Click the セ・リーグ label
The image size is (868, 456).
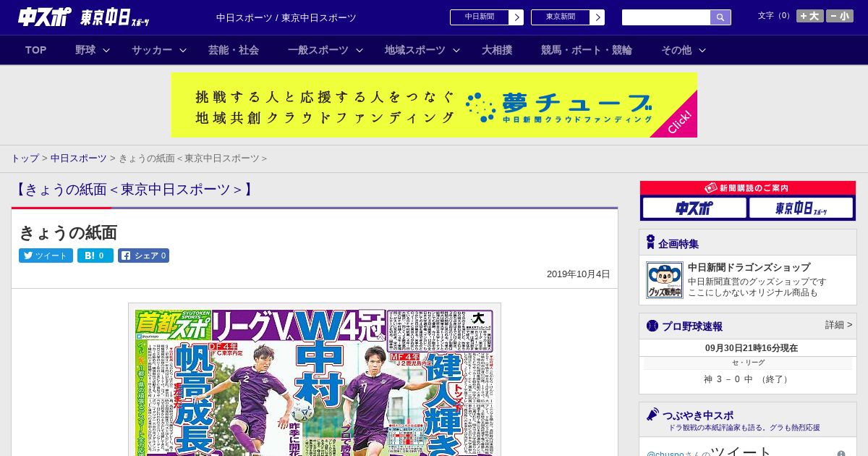click(748, 363)
